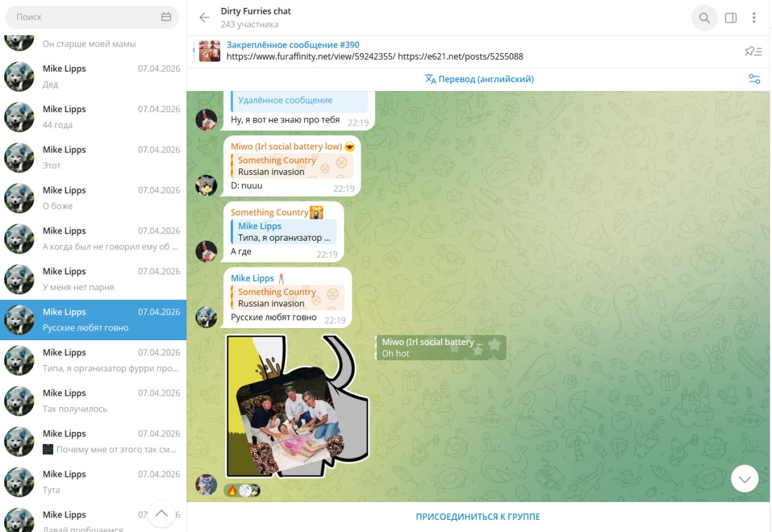Screen dimensions: 772x532
Task: Join the group via ПРИСОЕДИНИТЬСЯ К ГРУППЕ
Action: (478, 517)
